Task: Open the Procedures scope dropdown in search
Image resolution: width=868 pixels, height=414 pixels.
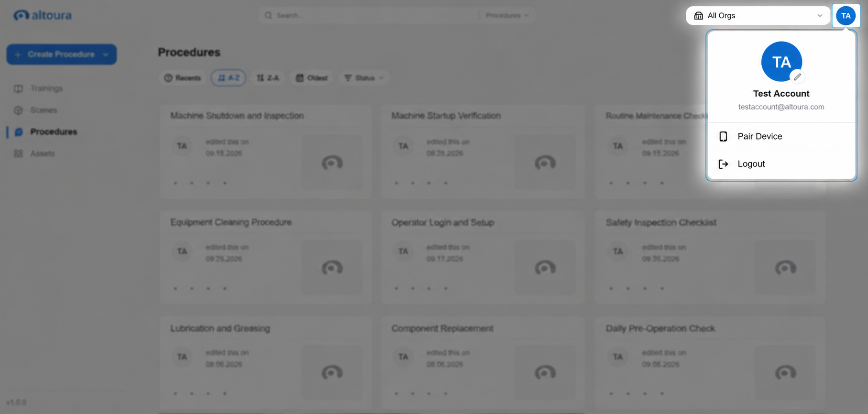Action: point(507,15)
